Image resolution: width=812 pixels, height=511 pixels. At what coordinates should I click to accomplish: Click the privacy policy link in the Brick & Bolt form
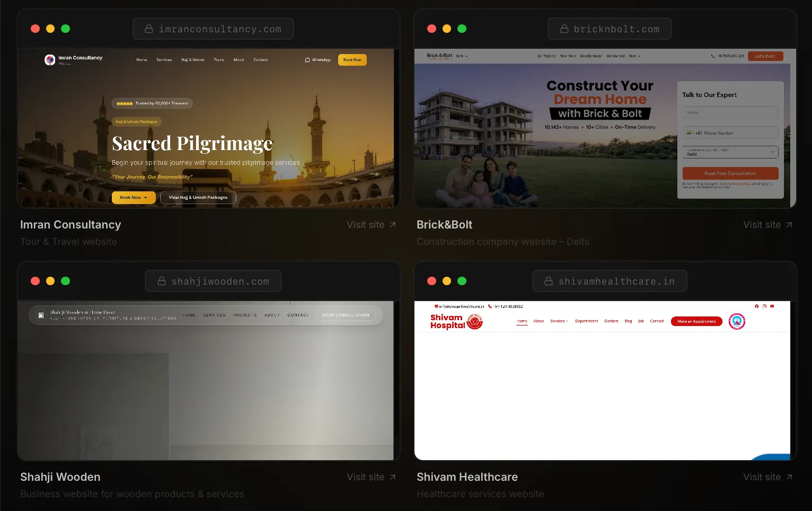coord(739,184)
